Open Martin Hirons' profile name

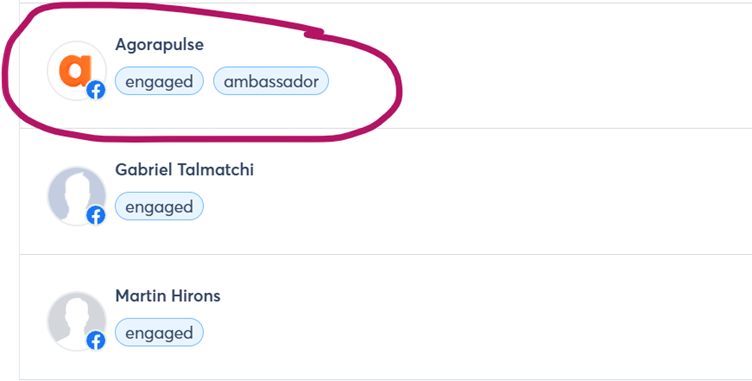coord(168,296)
